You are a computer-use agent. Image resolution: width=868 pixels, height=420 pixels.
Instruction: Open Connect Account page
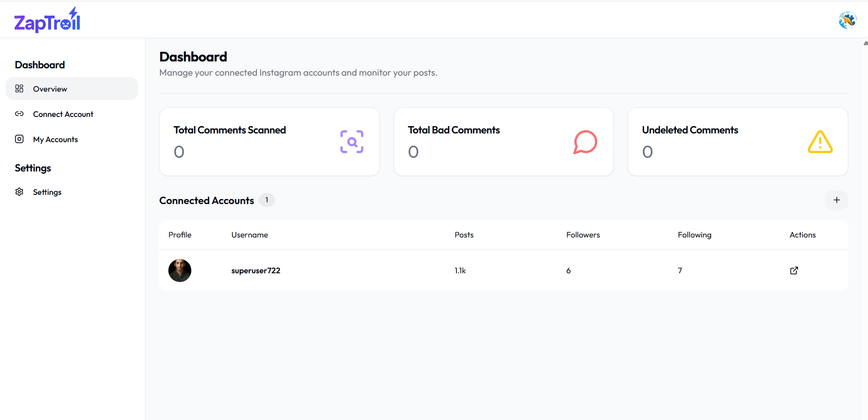63,114
